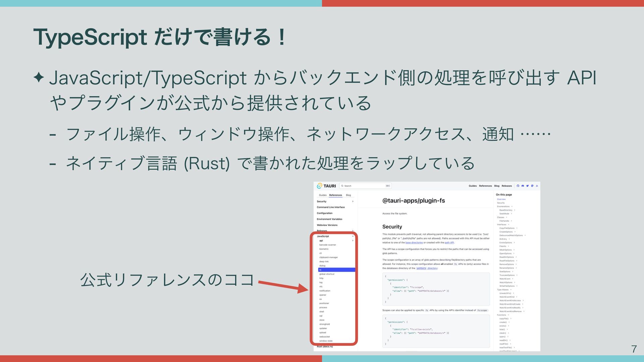The image size is (644, 362).
Task: Open the clipboard-manager plugin entry
Action: click(328, 257)
